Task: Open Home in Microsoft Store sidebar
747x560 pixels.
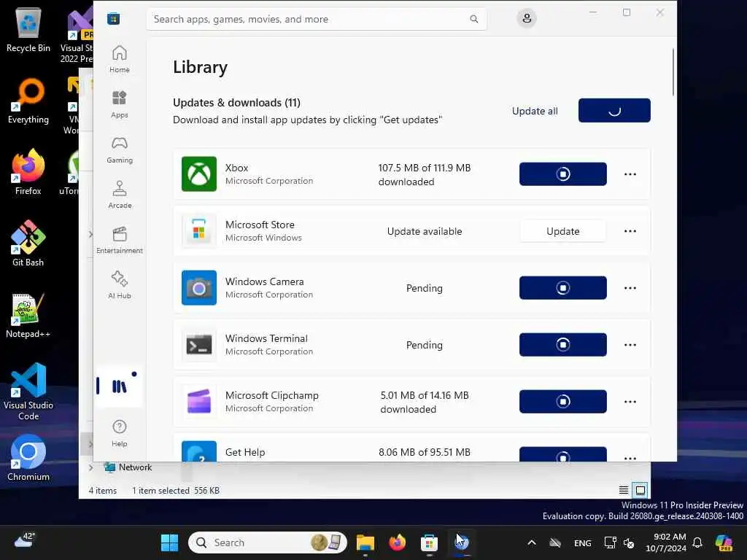Action: click(119, 59)
